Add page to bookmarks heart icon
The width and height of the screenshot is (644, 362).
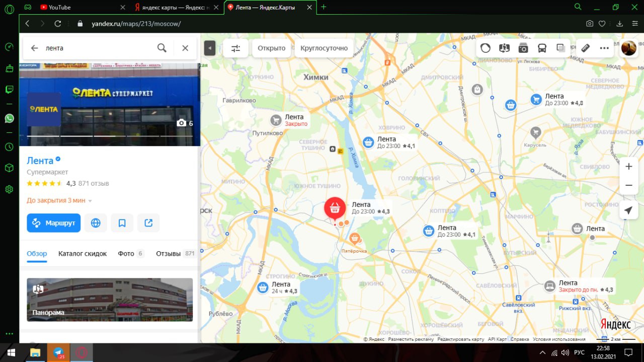[602, 24]
